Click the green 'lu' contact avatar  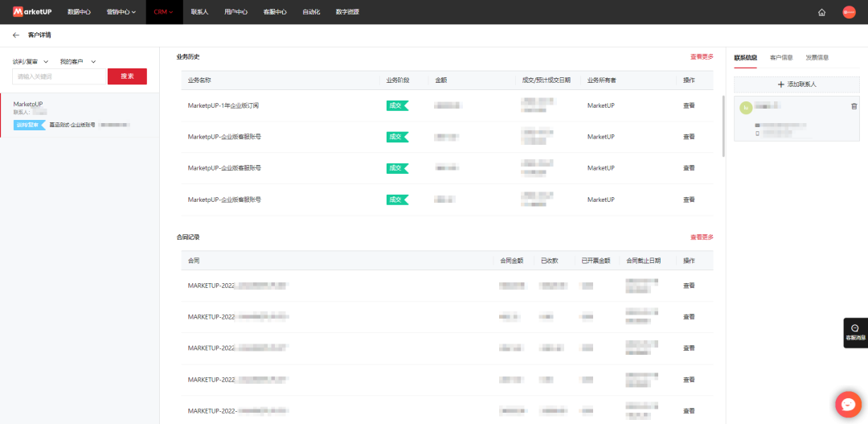(746, 108)
